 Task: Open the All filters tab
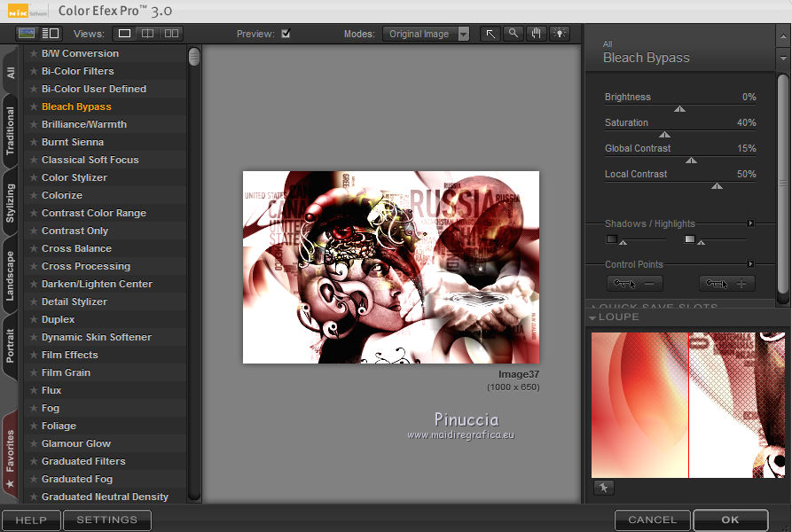click(11, 72)
